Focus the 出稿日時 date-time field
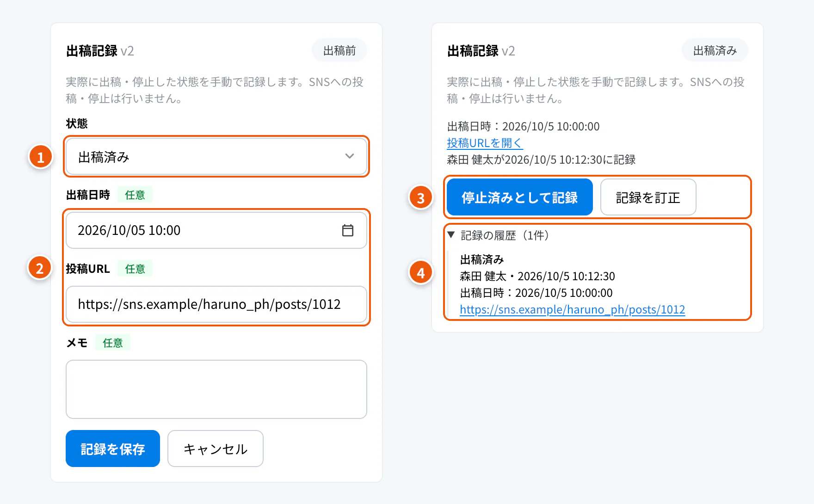The height and width of the screenshot is (504, 814). click(x=216, y=230)
